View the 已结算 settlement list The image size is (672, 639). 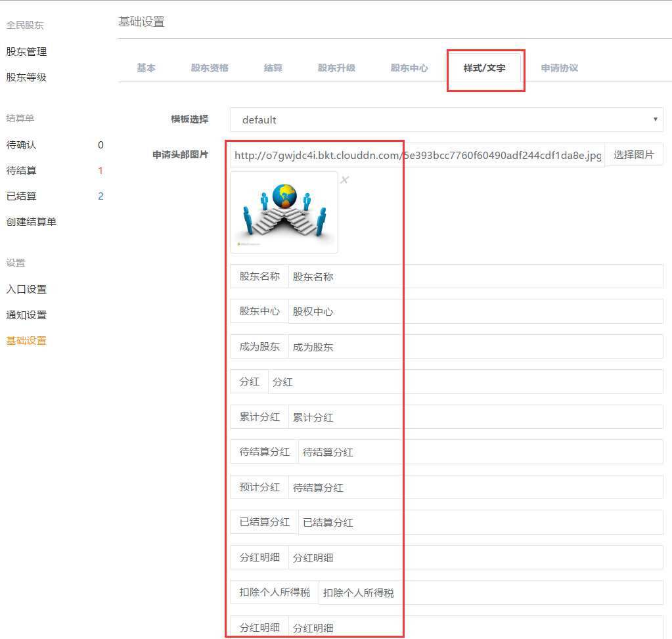coord(22,196)
